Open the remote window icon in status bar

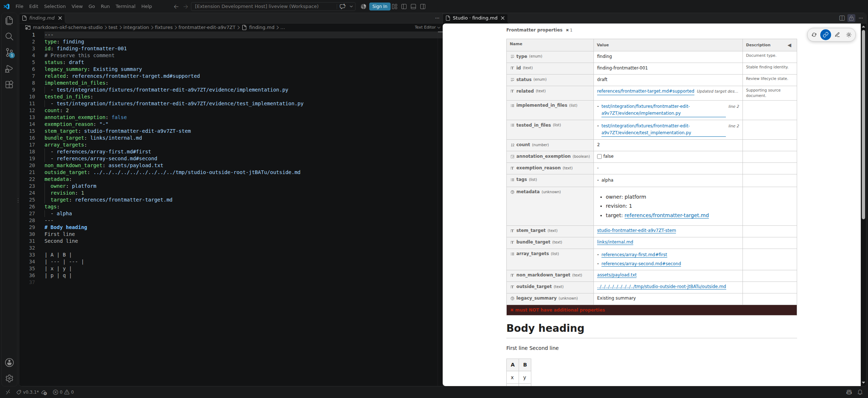pos(8,392)
